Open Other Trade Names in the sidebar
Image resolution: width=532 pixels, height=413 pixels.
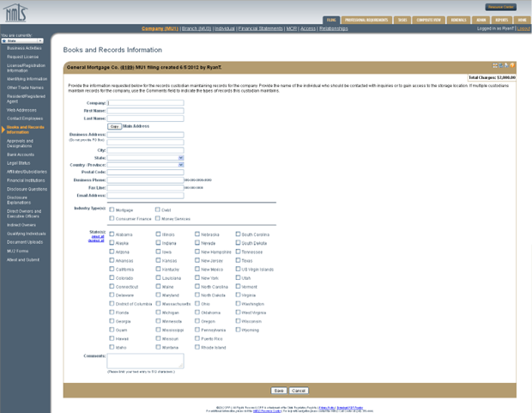click(25, 88)
